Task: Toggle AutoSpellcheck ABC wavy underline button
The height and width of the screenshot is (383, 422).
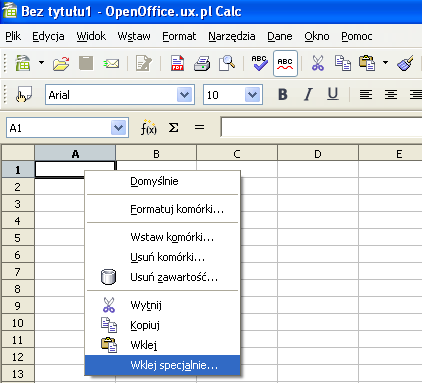Action: point(285,63)
